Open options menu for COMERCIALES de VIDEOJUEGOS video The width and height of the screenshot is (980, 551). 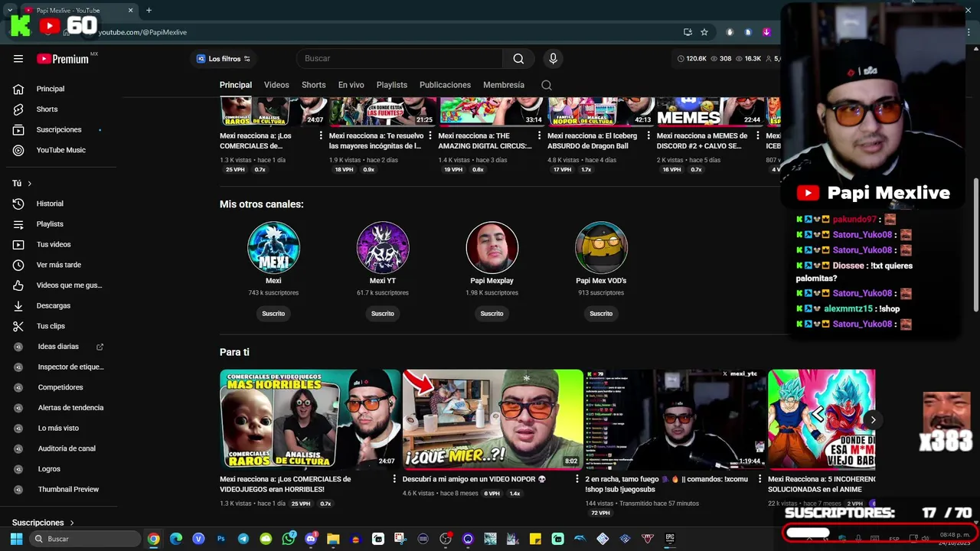click(394, 480)
